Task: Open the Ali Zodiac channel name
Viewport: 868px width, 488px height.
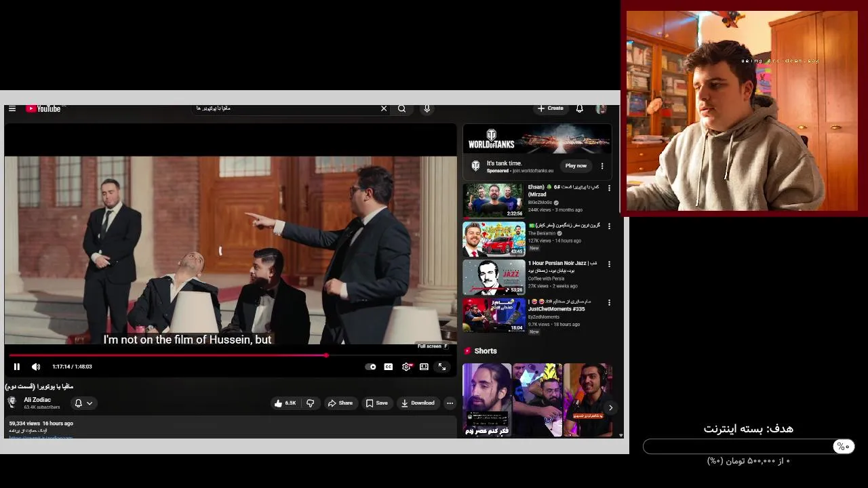Action: (37, 400)
